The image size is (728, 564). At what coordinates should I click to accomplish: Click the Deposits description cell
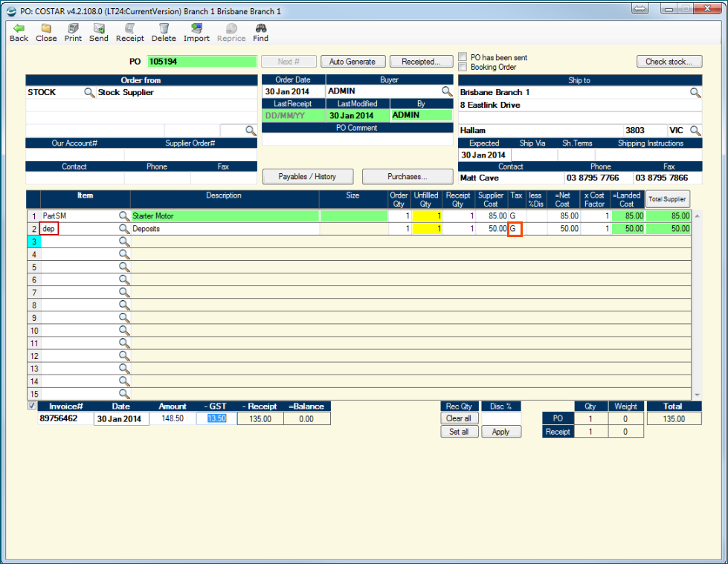(225, 229)
